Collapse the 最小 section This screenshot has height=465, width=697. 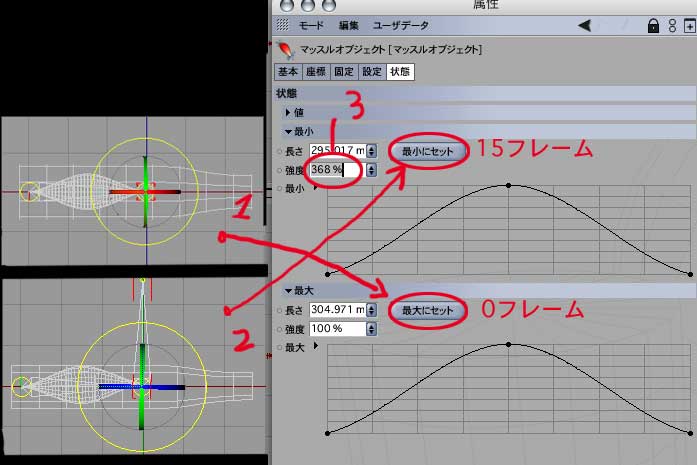pyautogui.click(x=288, y=132)
